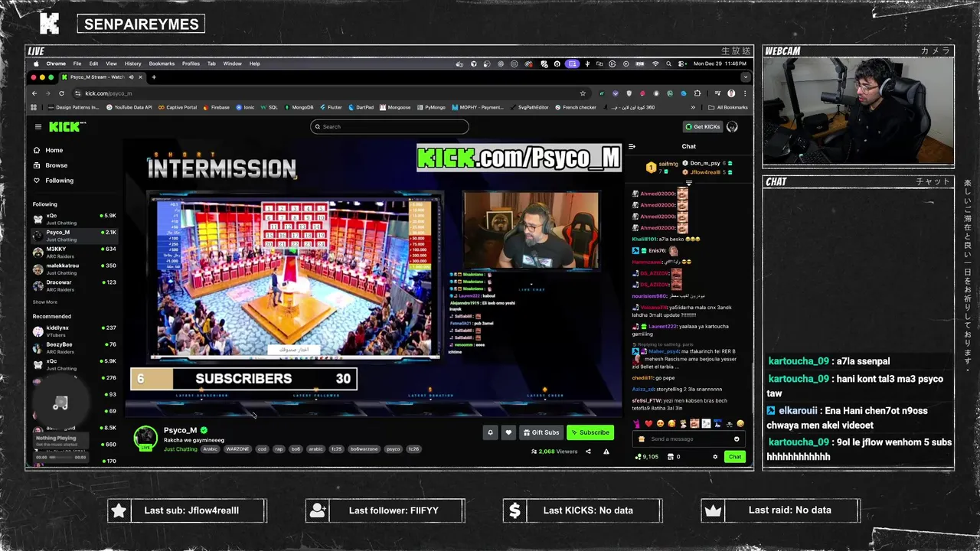
Task: Click the report warning triangle icon
Action: 606,452
